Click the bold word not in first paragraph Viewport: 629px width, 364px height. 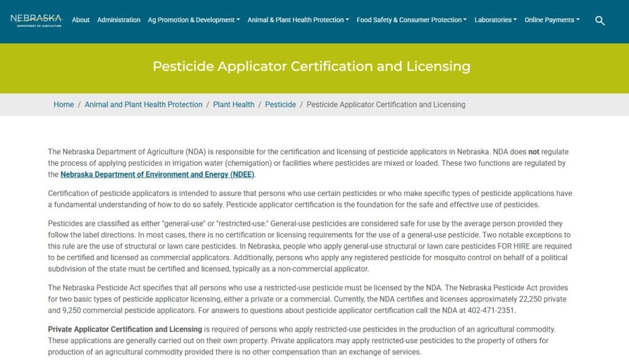point(534,152)
